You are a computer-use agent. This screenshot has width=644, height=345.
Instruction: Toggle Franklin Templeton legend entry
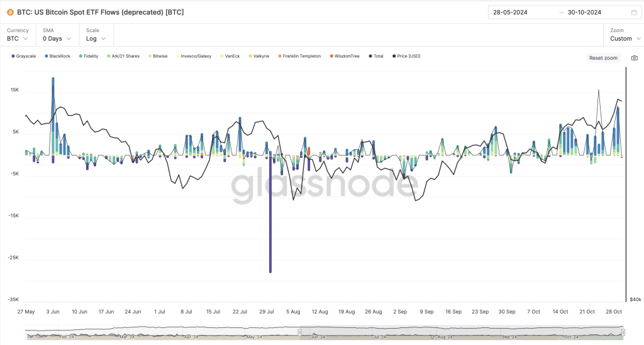click(x=299, y=56)
